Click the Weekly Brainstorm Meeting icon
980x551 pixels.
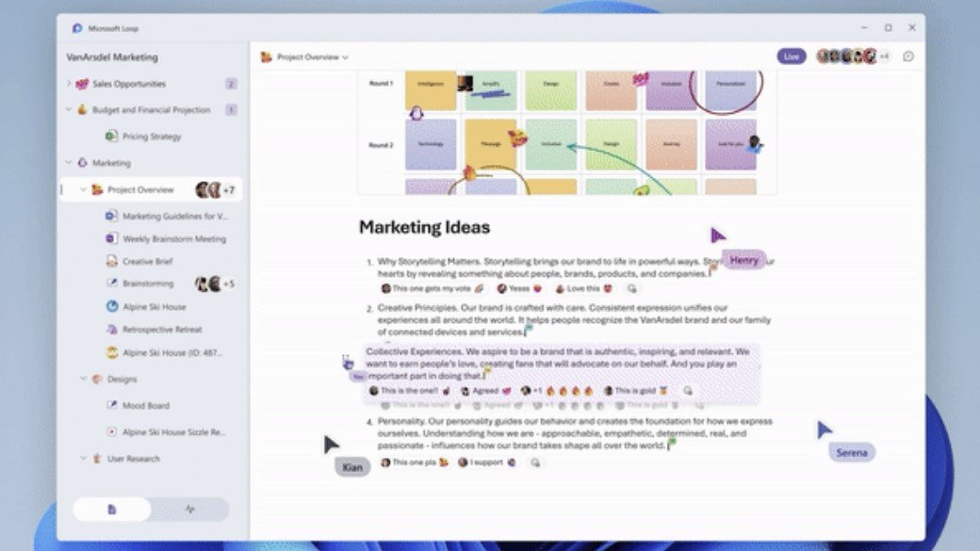pyautogui.click(x=111, y=238)
